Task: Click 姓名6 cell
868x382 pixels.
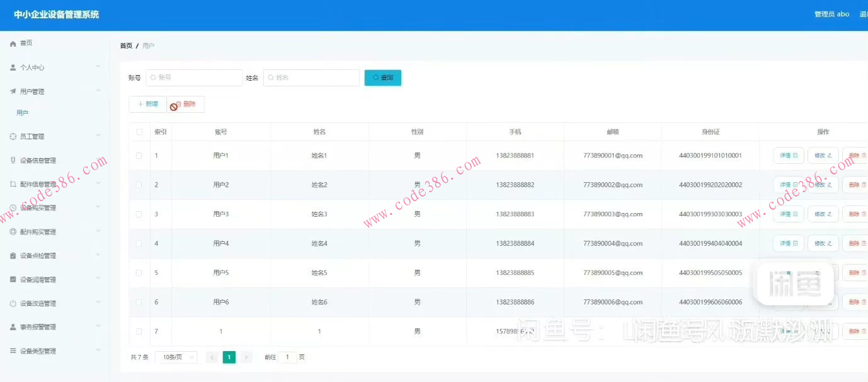Action: coord(319,303)
